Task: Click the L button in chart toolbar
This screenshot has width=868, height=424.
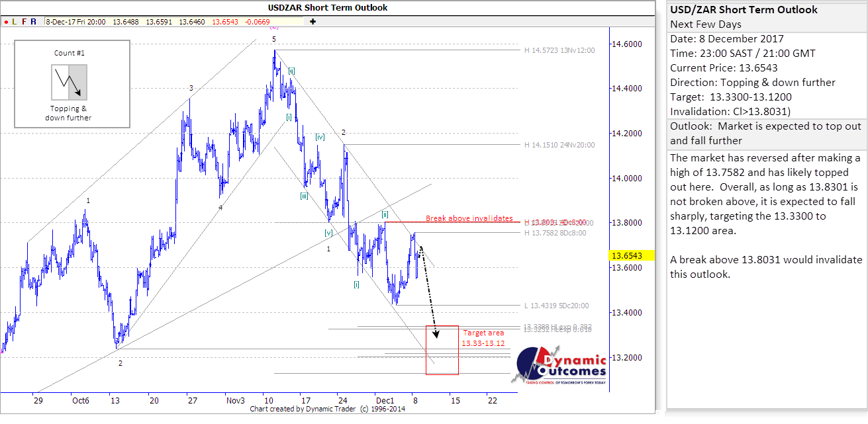Action: pyautogui.click(x=14, y=22)
